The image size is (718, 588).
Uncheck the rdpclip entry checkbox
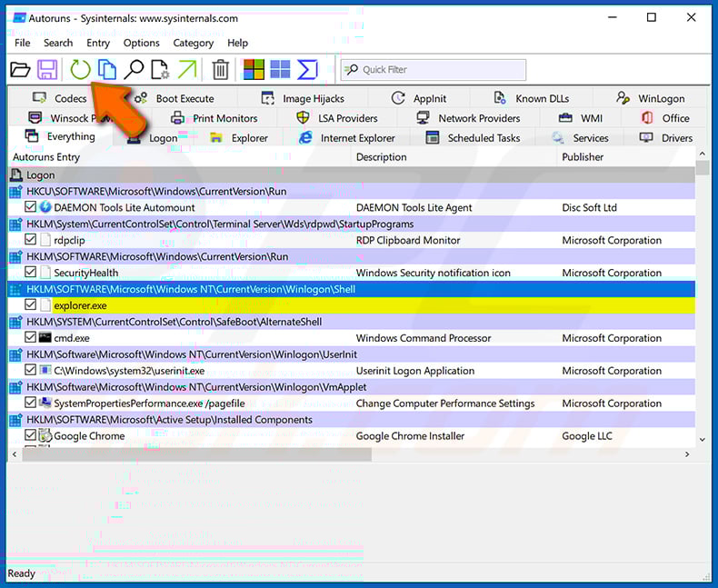pyautogui.click(x=30, y=239)
